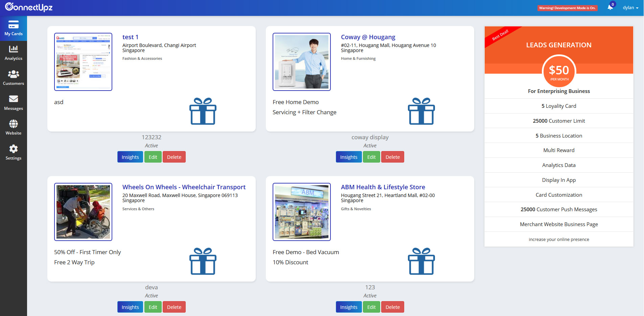Open Insights for the 123232 card

click(130, 157)
